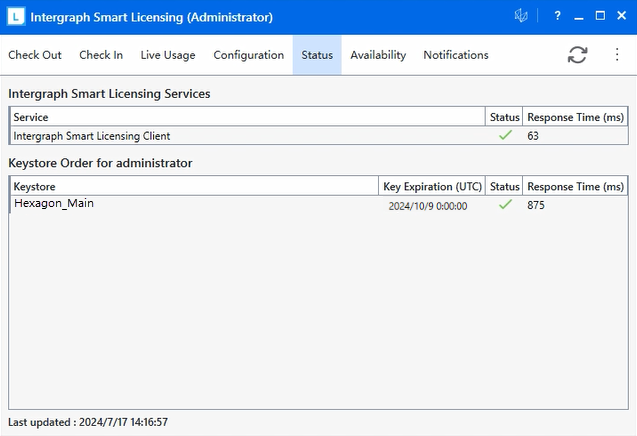Click the Intergraph Smart Licensing app icon
Screen dimensions: 637x436
coord(16,17)
